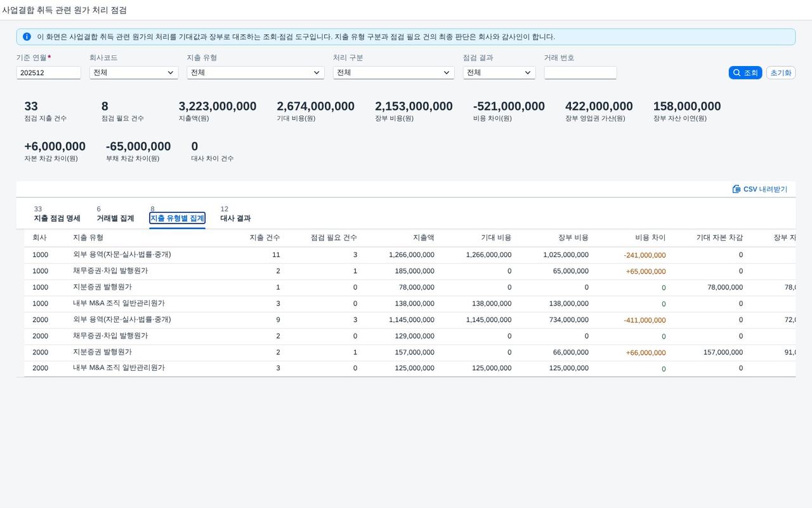Screen dimensions: 812x508
Task: Select the company 1000 지분증권 발행원가 row
Action: click(410, 288)
